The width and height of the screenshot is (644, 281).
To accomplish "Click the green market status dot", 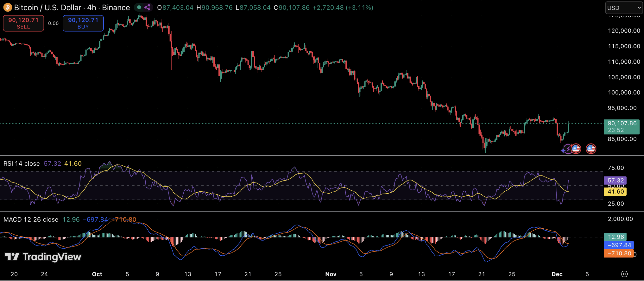I will [139, 7].
